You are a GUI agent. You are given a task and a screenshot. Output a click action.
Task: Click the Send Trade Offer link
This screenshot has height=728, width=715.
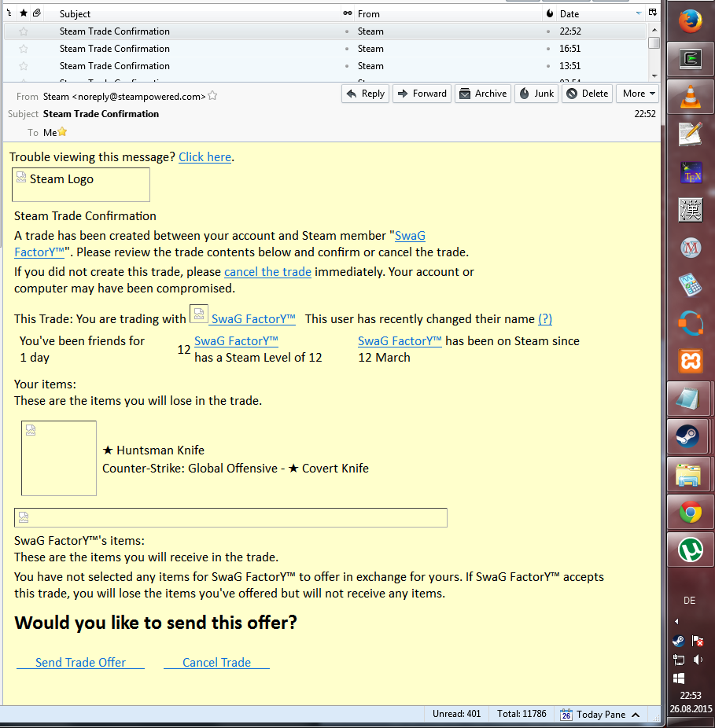pos(80,663)
